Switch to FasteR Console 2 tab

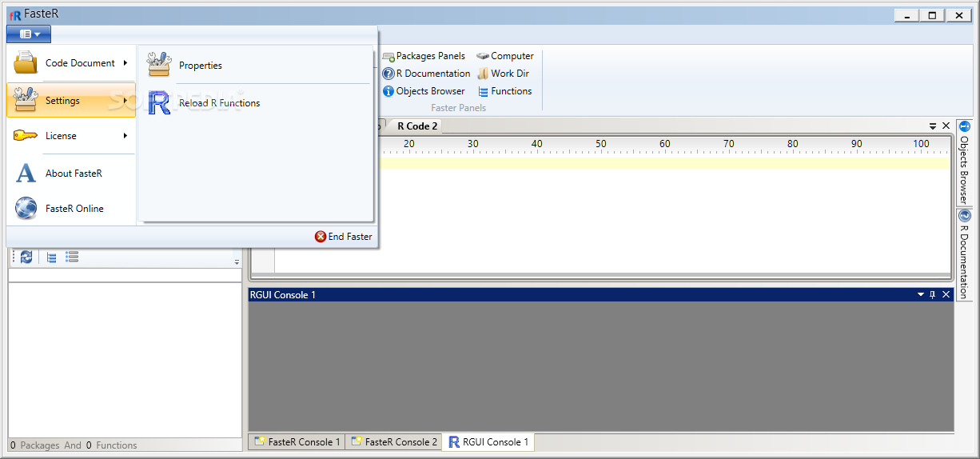[x=394, y=442]
